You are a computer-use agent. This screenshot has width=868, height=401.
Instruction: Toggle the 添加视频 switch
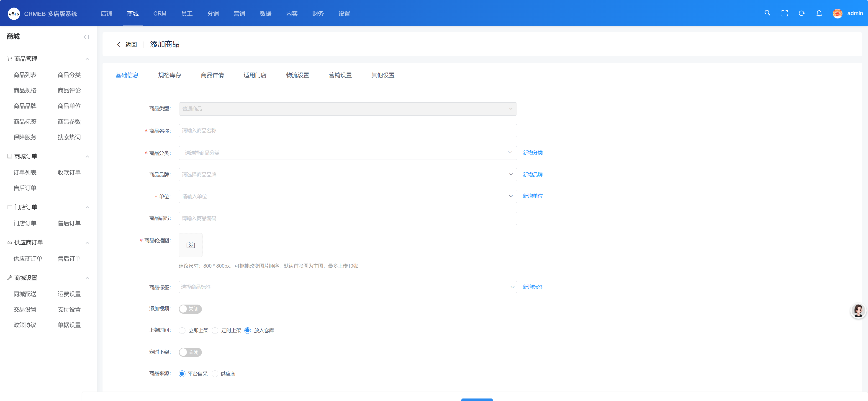190,309
